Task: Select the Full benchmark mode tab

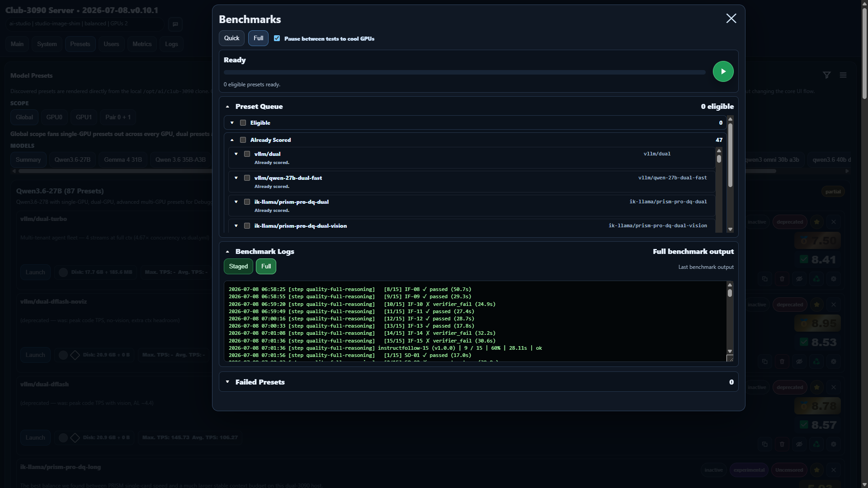Action: (x=258, y=38)
